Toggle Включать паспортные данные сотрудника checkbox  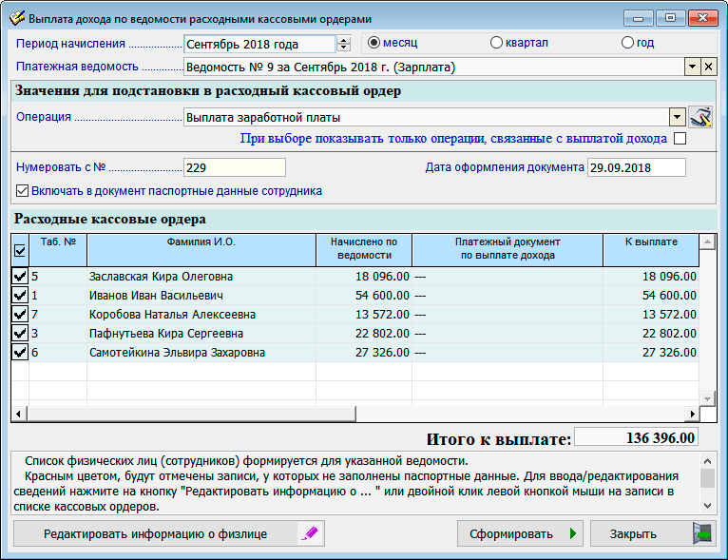pos(22,191)
